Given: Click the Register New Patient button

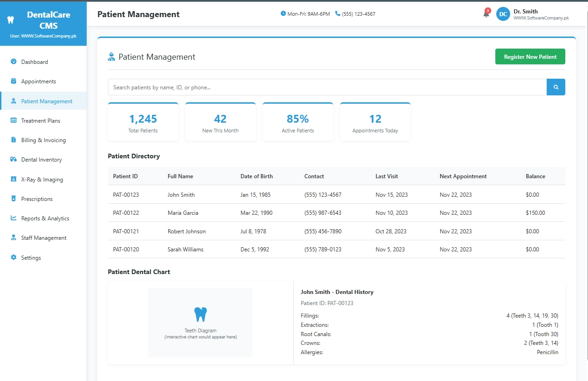Looking at the screenshot, I should (x=530, y=56).
